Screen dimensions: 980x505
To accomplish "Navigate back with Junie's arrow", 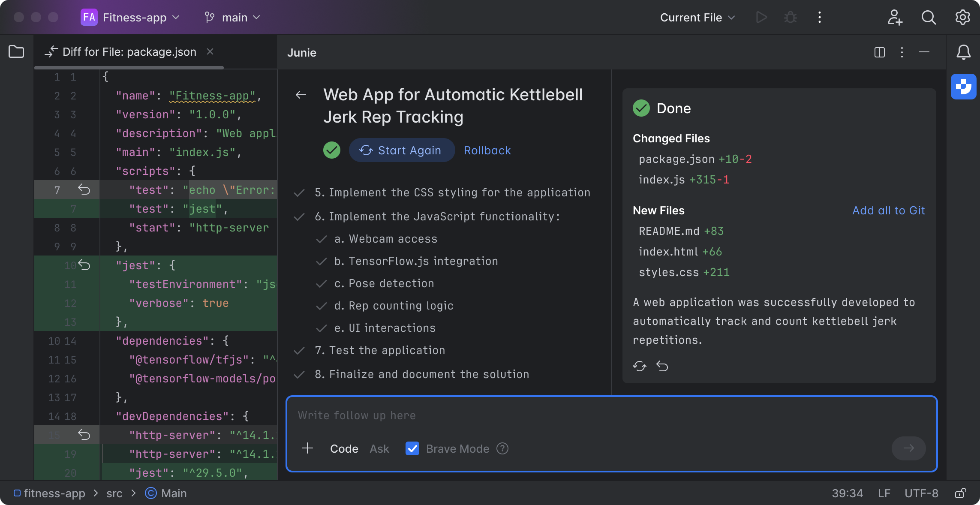I will click(301, 95).
